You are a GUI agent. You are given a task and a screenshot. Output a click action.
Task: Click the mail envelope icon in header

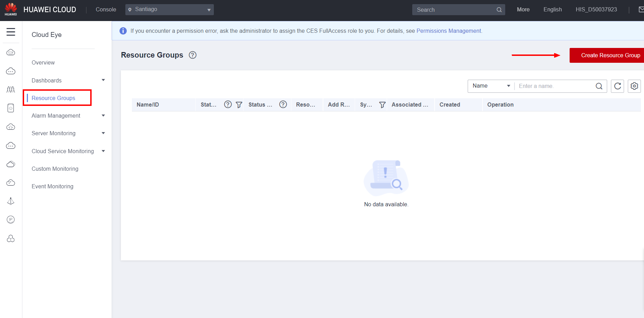(x=641, y=10)
